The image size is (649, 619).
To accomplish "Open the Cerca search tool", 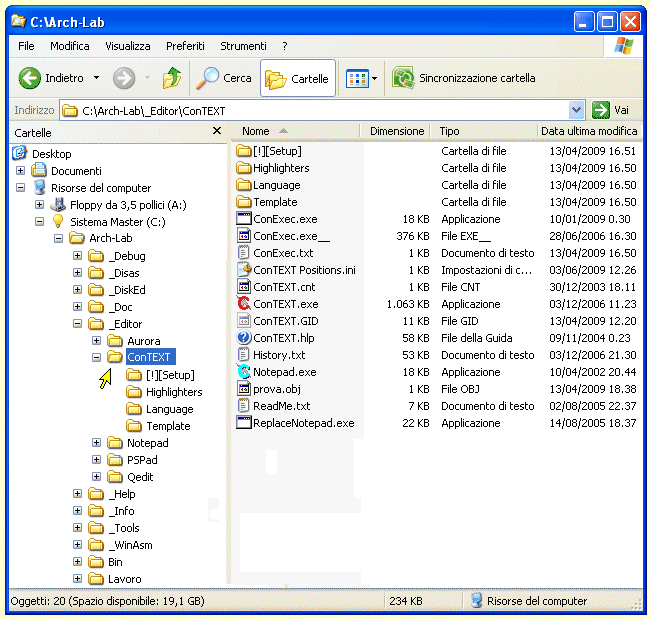I will [224, 78].
